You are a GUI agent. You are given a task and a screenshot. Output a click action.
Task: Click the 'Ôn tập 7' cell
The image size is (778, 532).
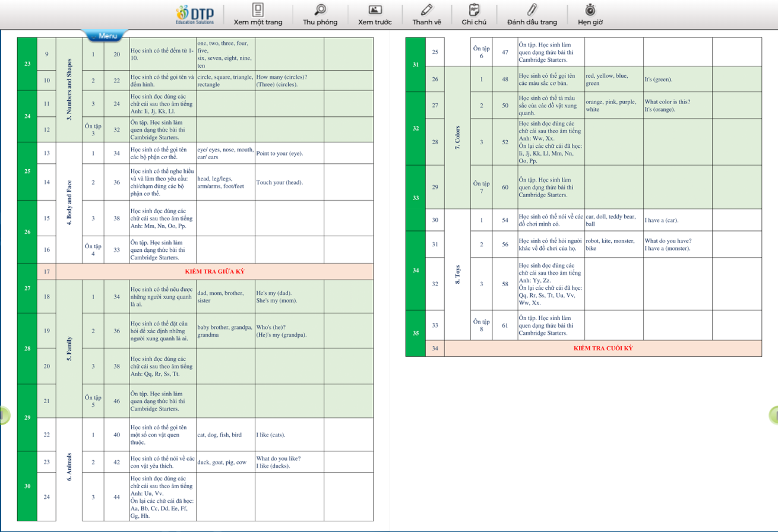point(482,187)
